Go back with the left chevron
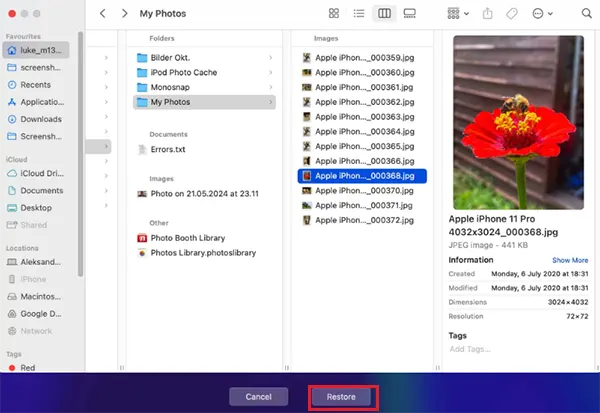The image size is (600, 413). coord(103,13)
